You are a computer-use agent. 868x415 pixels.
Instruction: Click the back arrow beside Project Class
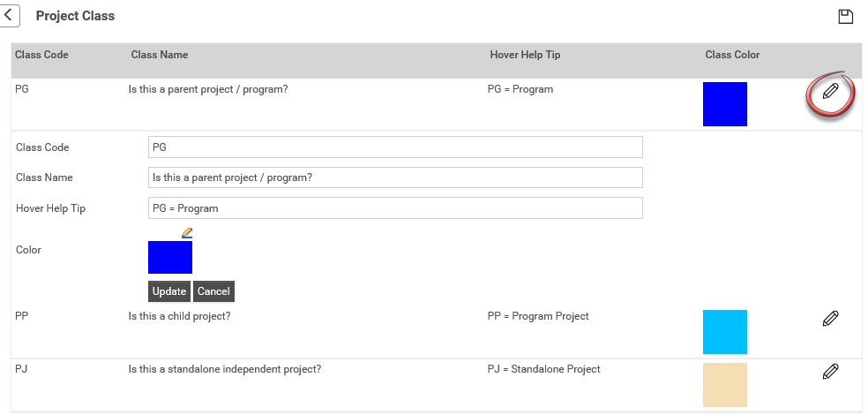pyautogui.click(x=9, y=16)
